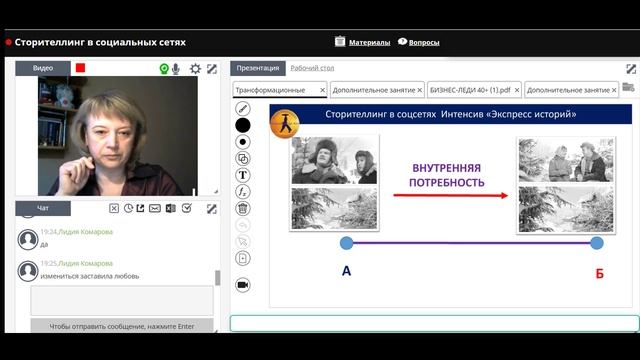Click the left top film still image
The width and height of the screenshot is (640, 360).
pyautogui.click(x=334, y=160)
